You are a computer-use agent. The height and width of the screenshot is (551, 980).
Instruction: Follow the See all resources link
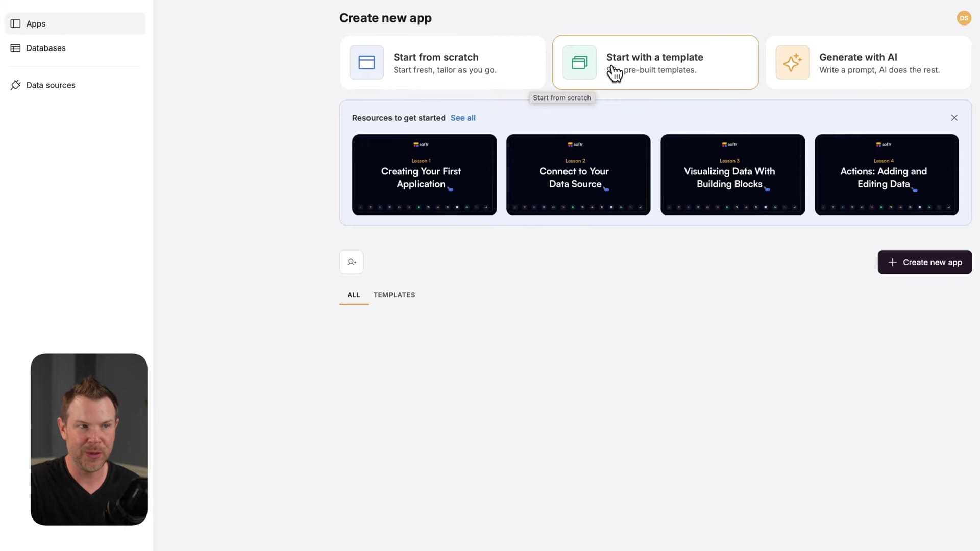[x=463, y=118]
